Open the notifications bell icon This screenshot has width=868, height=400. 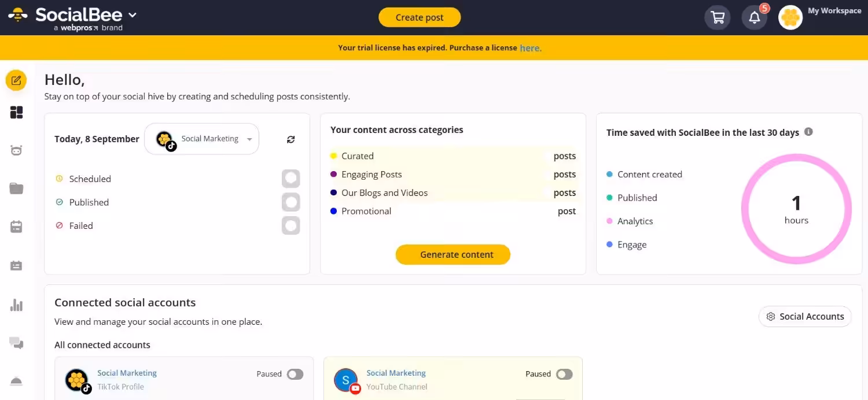pyautogui.click(x=755, y=17)
